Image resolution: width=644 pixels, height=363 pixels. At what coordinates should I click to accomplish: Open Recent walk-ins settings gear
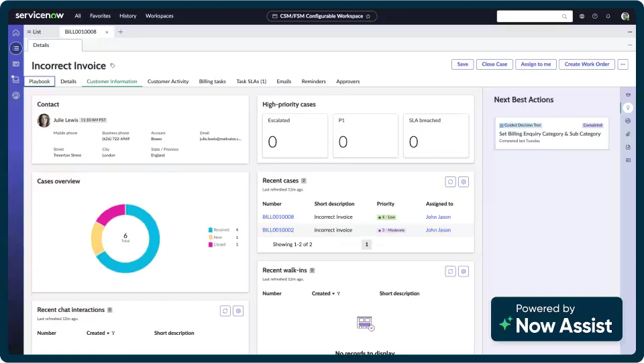coord(463,271)
